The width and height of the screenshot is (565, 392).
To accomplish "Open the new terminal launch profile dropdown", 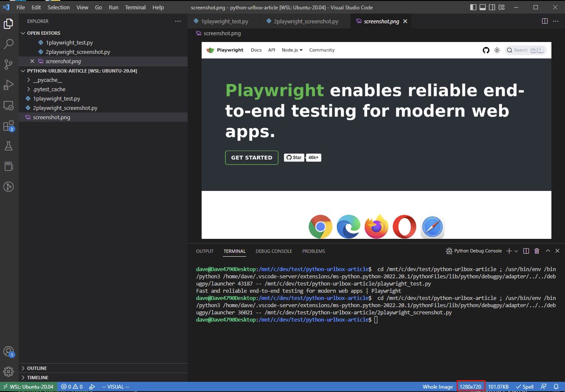I will click(516, 251).
